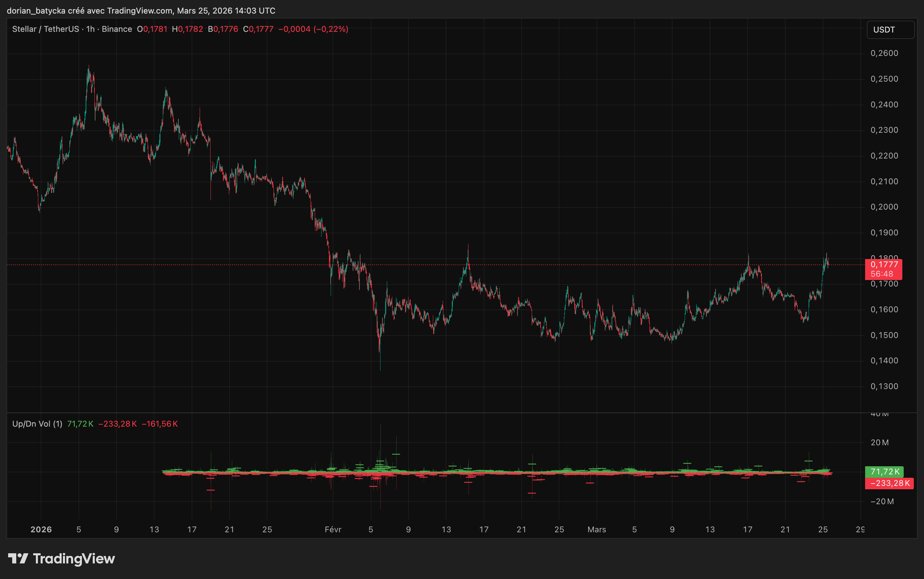Click the Mars label on time axis
Viewport: 924px width, 579px height.
596,530
